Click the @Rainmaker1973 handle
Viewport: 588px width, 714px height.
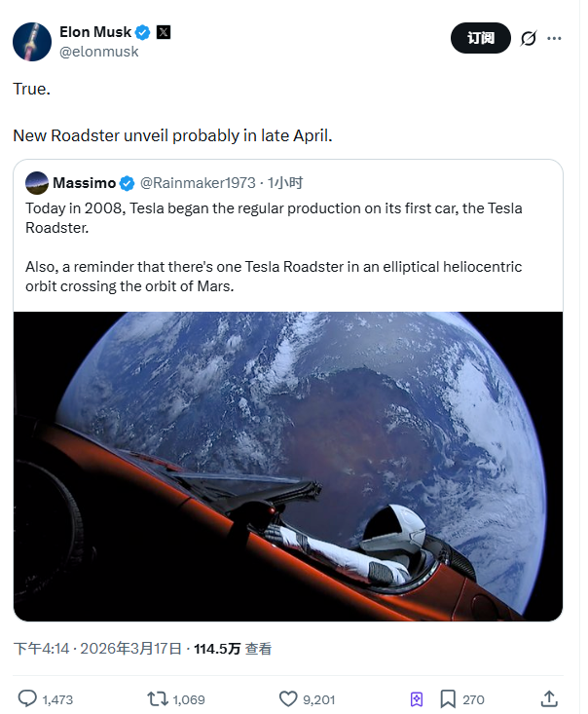pyautogui.click(x=198, y=183)
